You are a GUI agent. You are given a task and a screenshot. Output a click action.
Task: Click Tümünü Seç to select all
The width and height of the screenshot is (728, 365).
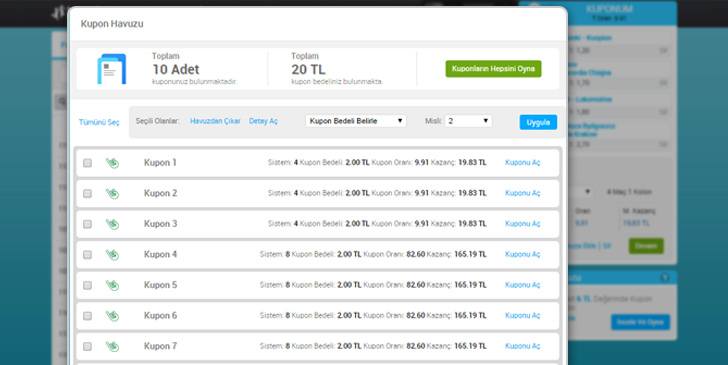tap(99, 122)
